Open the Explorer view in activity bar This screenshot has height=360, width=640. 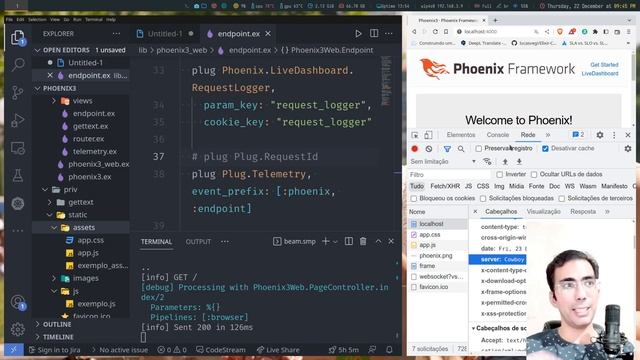(x=18, y=38)
